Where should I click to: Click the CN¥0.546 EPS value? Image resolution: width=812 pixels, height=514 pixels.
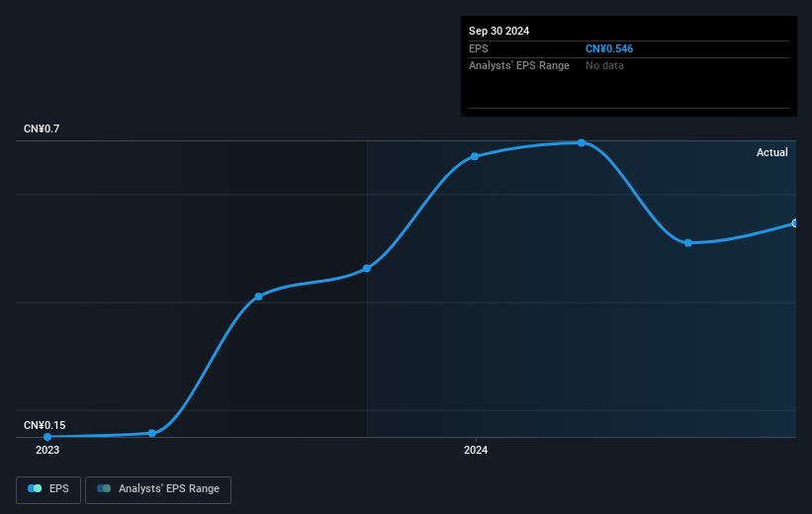tap(609, 48)
